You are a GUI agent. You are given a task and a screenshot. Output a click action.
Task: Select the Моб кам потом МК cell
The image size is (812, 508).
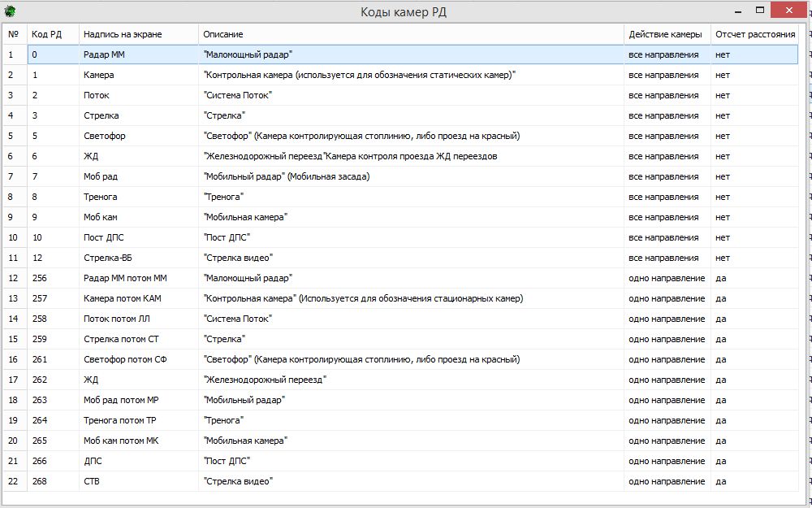121,441
